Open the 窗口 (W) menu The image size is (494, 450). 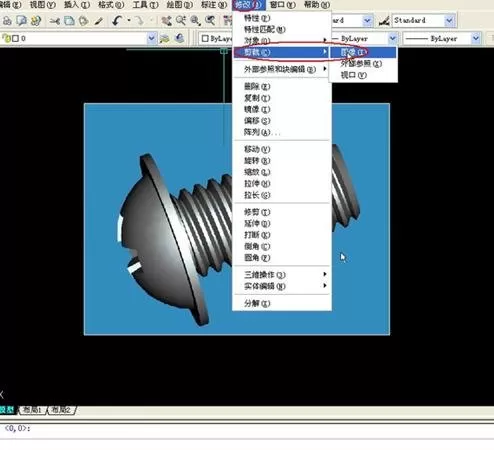[282, 5]
